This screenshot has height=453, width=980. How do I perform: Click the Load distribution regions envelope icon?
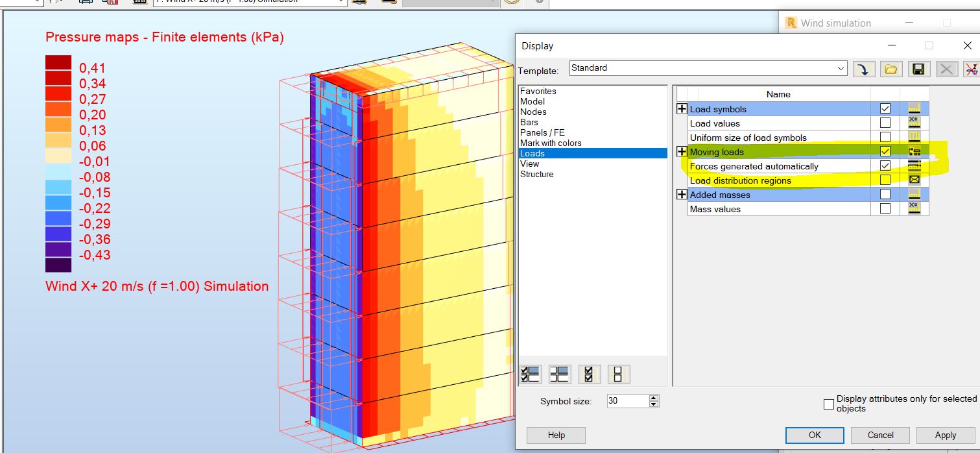(914, 180)
